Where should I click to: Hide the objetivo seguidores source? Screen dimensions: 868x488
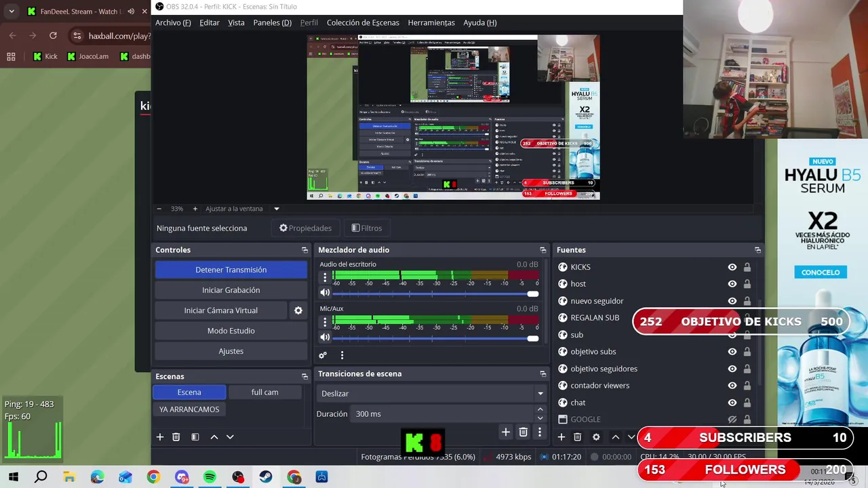[732, 369]
